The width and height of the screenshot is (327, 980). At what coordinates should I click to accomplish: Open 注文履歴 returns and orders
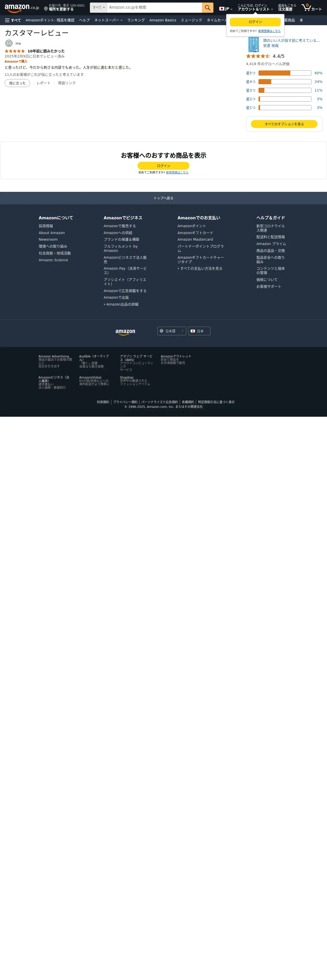tap(287, 8)
